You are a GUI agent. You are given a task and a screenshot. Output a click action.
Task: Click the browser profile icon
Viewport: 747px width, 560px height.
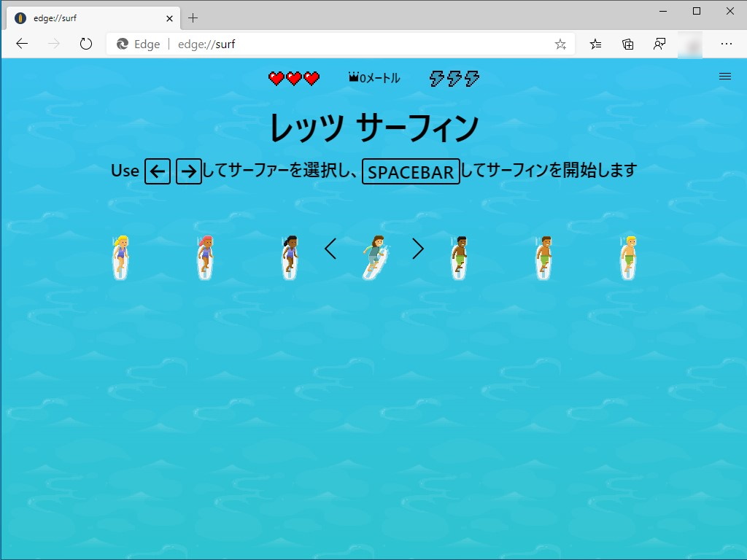(659, 44)
